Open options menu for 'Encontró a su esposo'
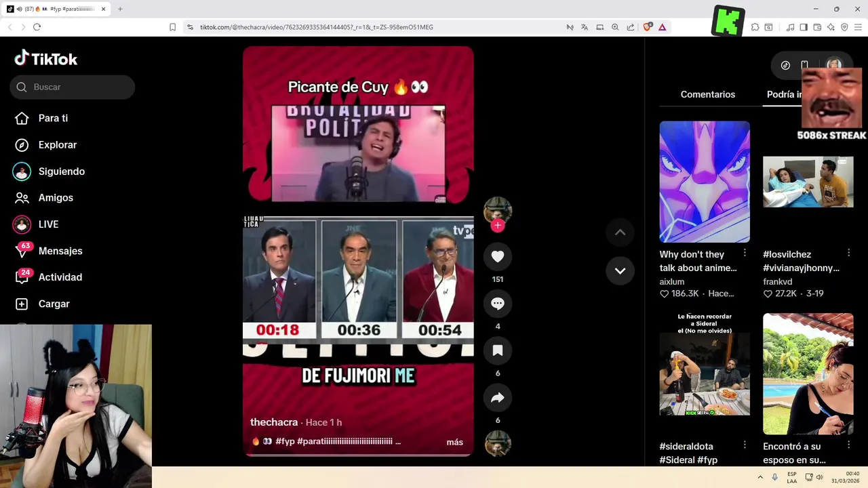The height and width of the screenshot is (488, 868). (848, 445)
